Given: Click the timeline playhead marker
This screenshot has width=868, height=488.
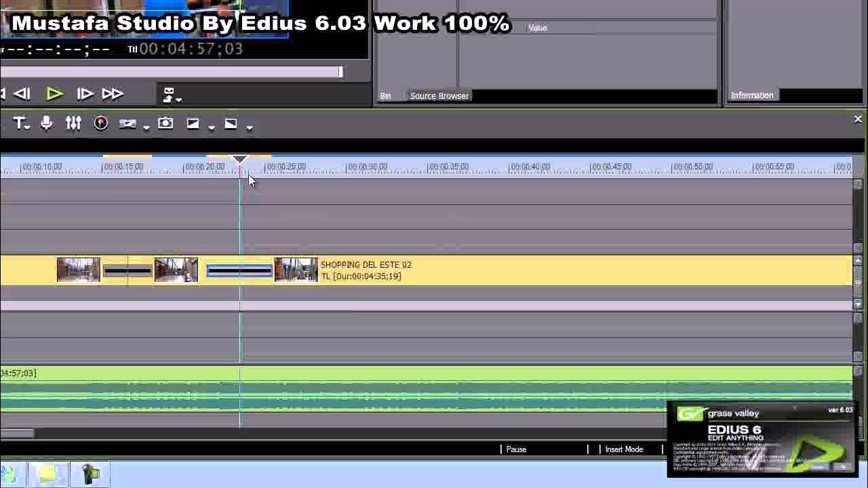Looking at the screenshot, I should (x=240, y=159).
